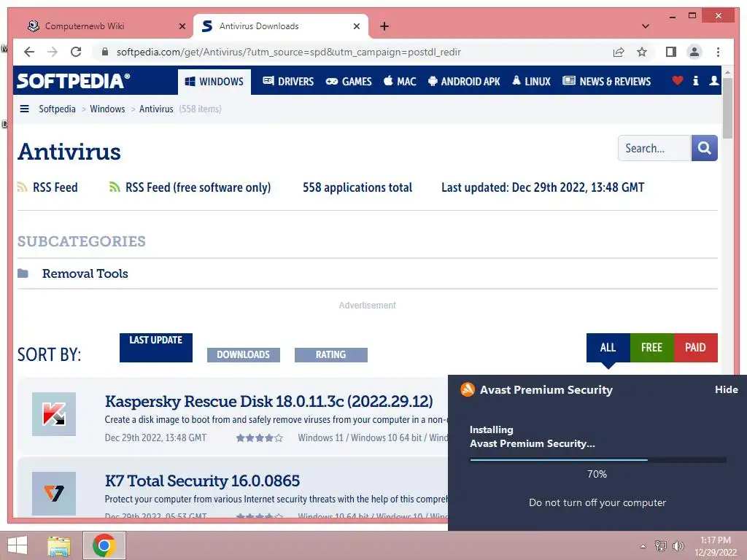Screen dimensions: 747x560
Task: Filter to PAID software
Action: 695,348
